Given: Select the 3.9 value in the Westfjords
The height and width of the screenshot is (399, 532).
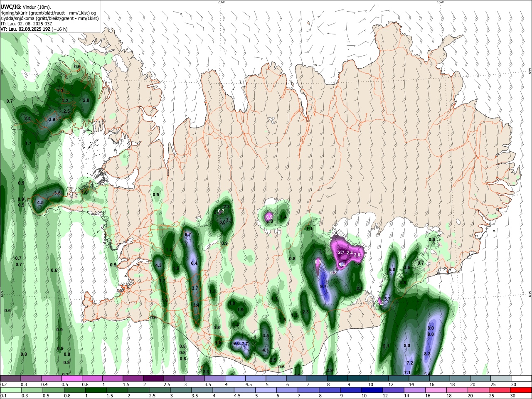Looking at the screenshot, I should [52, 119].
